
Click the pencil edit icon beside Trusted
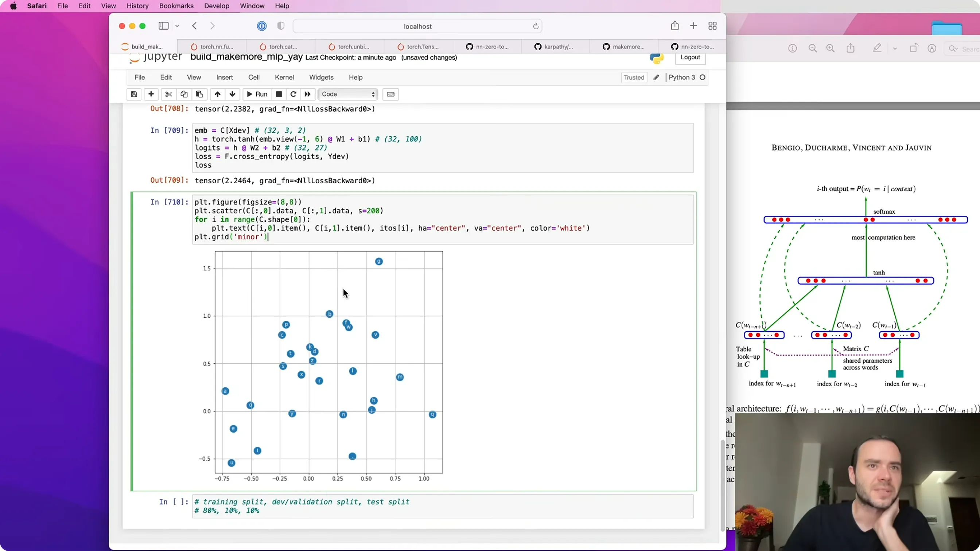pos(656,78)
